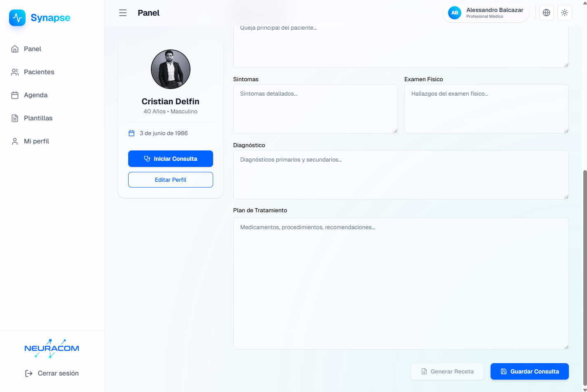Click the Agenda calendar icon
This screenshot has width=587, height=392.
click(x=15, y=95)
